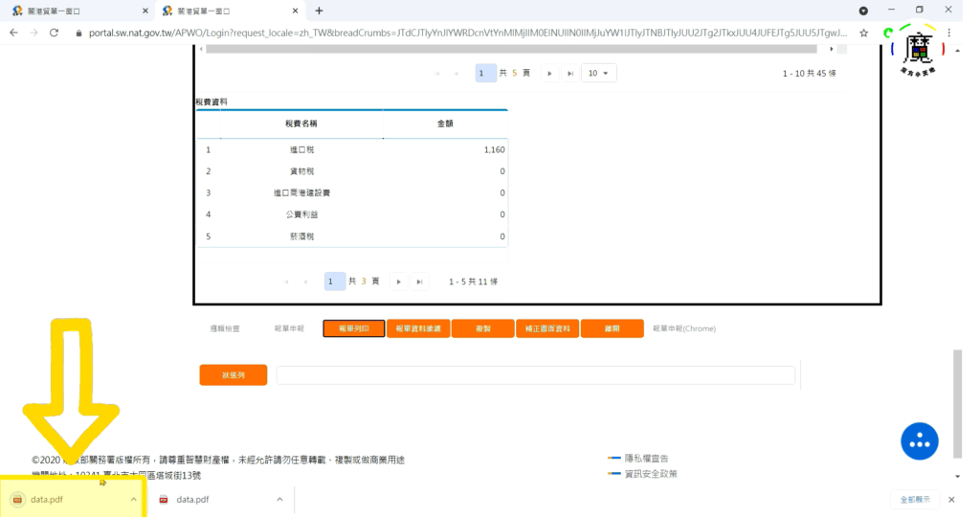Click the page vertical scrollbar thumb

click(957, 404)
